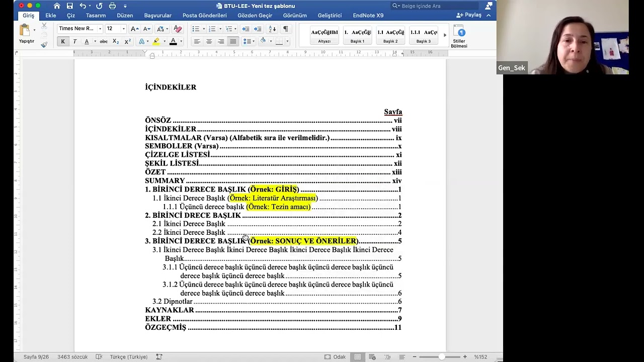Collapse the ribbon with chevron near Paylaş
This screenshot has height=362, width=644.
pyautogui.click(x=488, y=15)
